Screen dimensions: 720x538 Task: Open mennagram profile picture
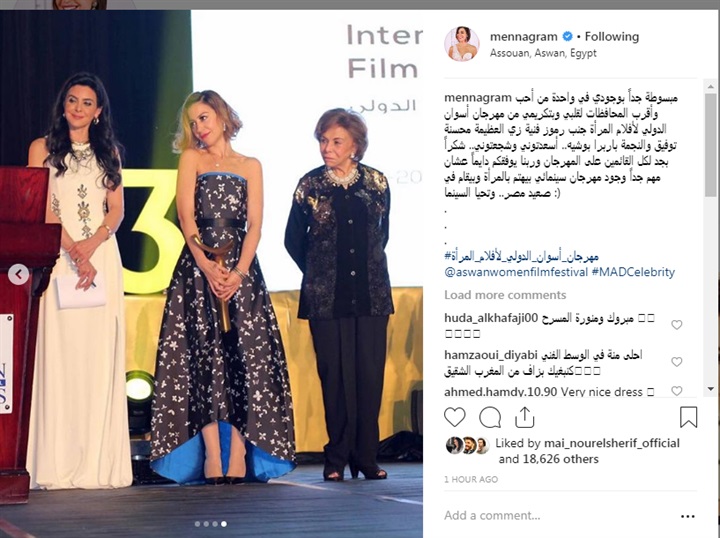(x=461, y=44)
